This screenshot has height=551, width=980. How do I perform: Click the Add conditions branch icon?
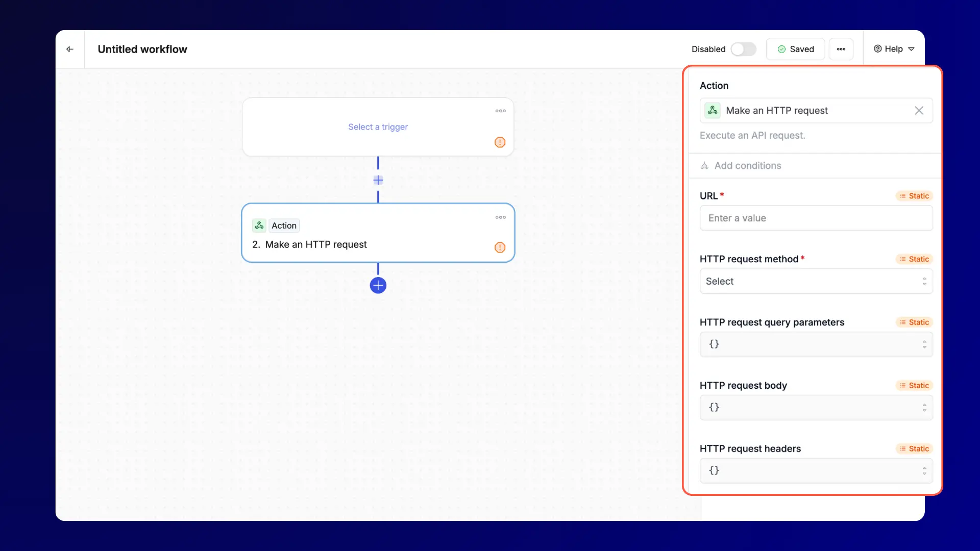click(x=705, y=166)
